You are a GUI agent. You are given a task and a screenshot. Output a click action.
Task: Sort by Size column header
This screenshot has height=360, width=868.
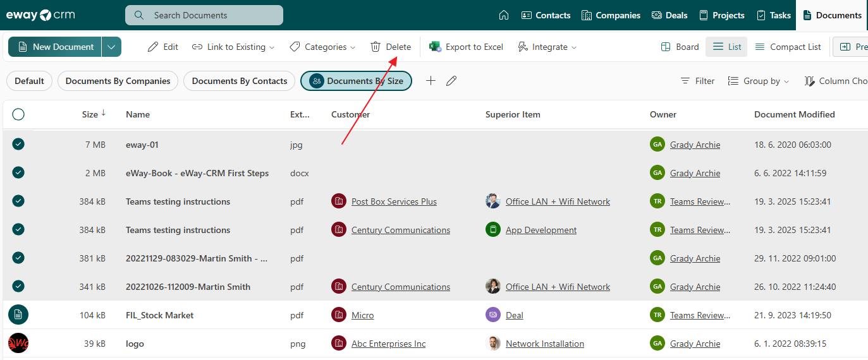pos(94,114)
